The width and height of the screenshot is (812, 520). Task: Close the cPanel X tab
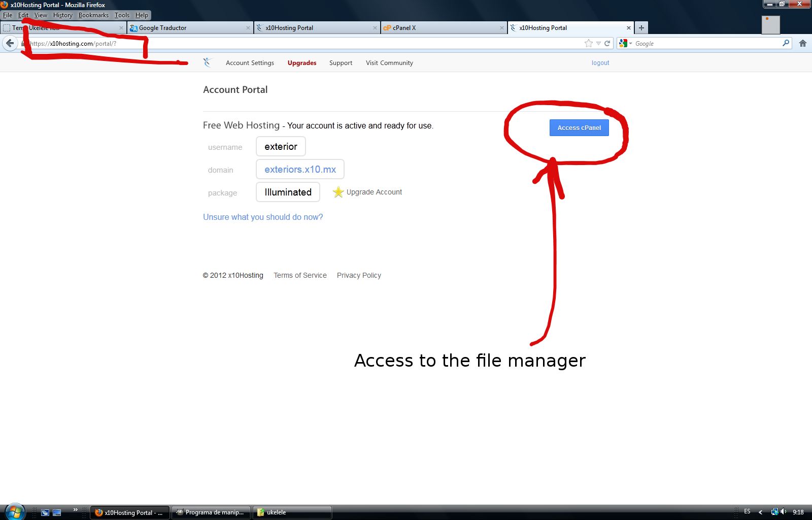502,28
